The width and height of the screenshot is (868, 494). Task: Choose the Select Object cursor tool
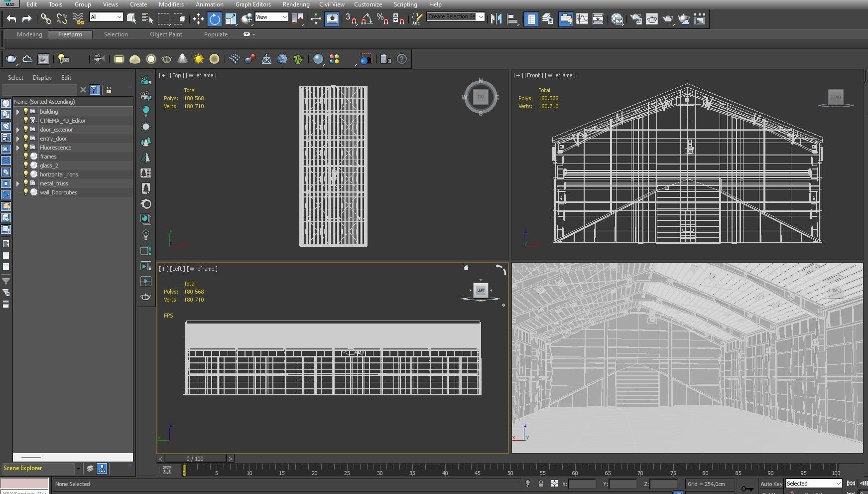click(x=131, y=19)
